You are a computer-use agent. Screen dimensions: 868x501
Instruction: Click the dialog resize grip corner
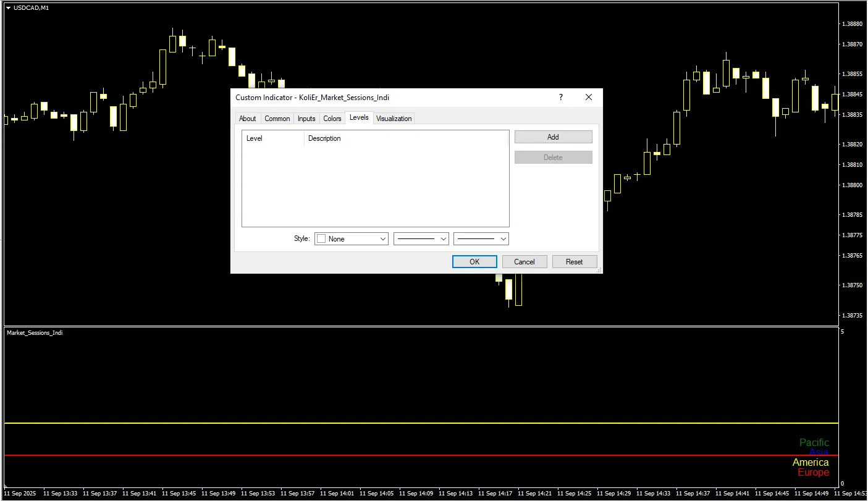(x=598, y=269)
